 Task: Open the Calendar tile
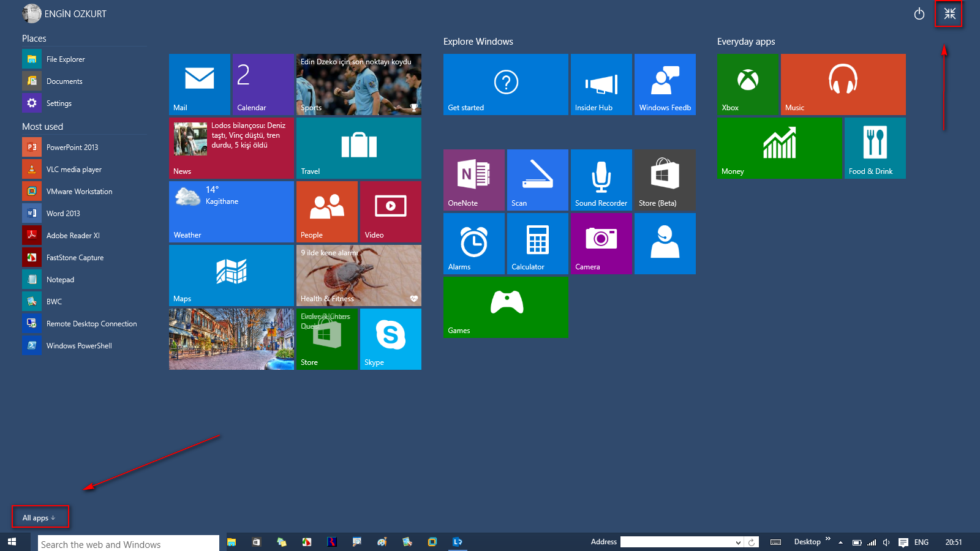[x=263, y=84]
